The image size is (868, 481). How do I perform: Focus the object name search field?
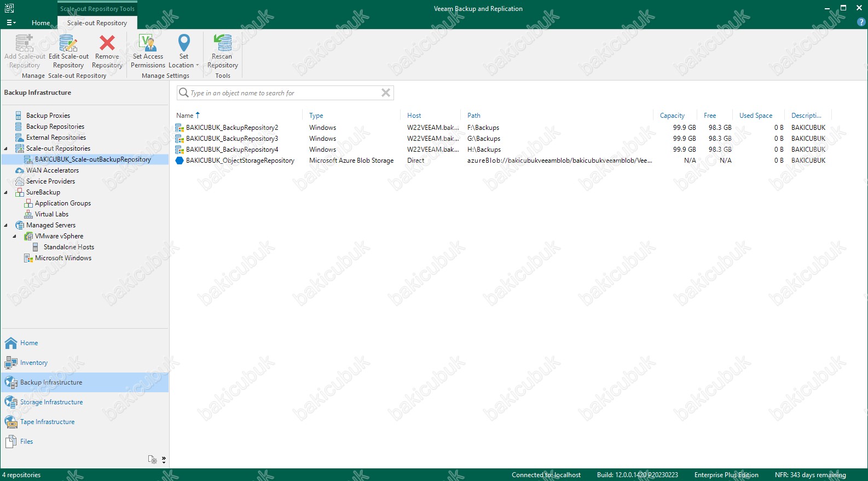point(285,93)
